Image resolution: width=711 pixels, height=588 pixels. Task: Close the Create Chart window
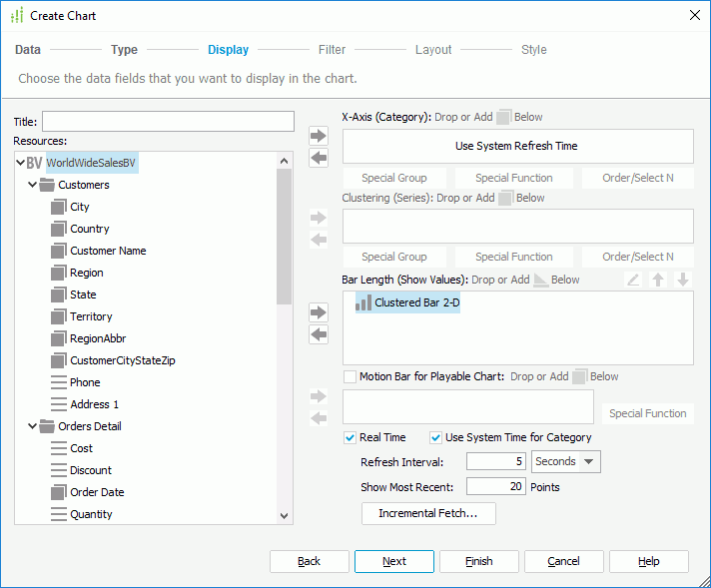[x=695, y=15]
